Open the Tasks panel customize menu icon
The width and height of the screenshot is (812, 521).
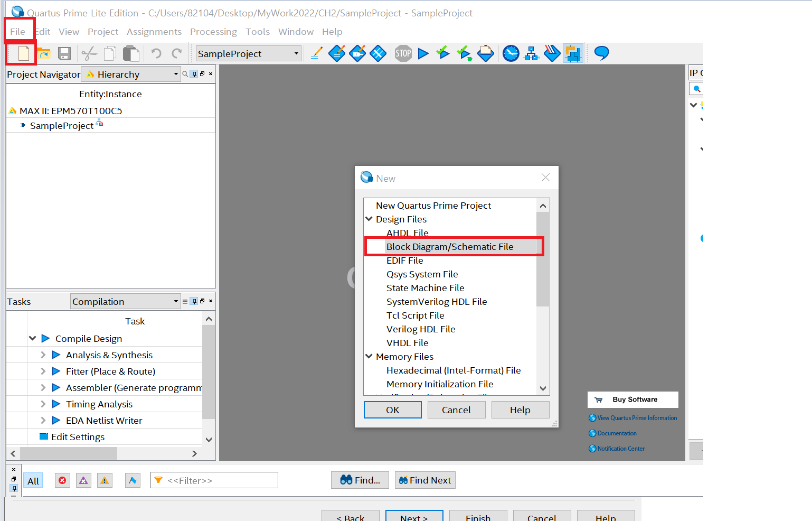[x=185, y=302]
